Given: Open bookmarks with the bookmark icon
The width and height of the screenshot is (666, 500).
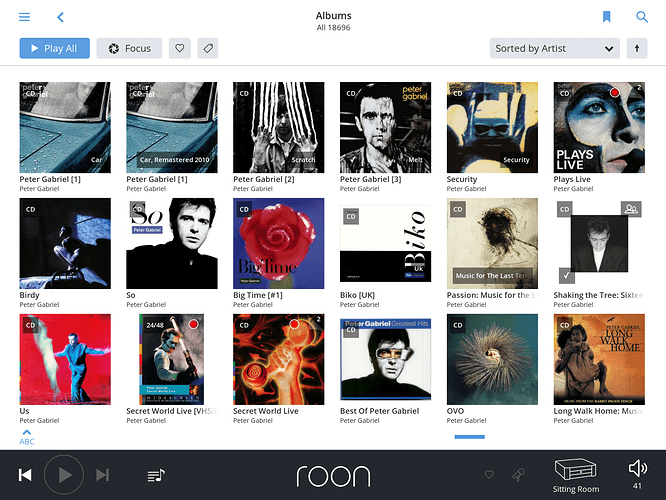Looking at the screenshot, I should tap(607, 17).
